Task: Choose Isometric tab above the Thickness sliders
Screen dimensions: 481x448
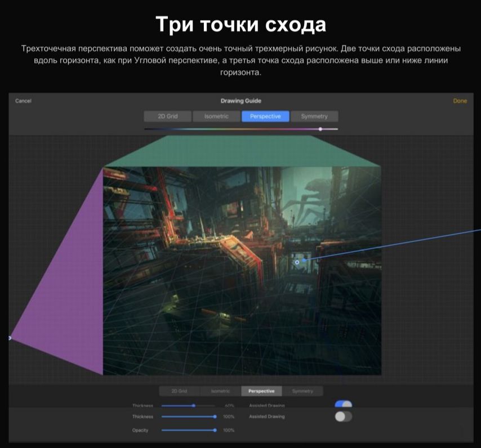Action: (x=220, y=391)
